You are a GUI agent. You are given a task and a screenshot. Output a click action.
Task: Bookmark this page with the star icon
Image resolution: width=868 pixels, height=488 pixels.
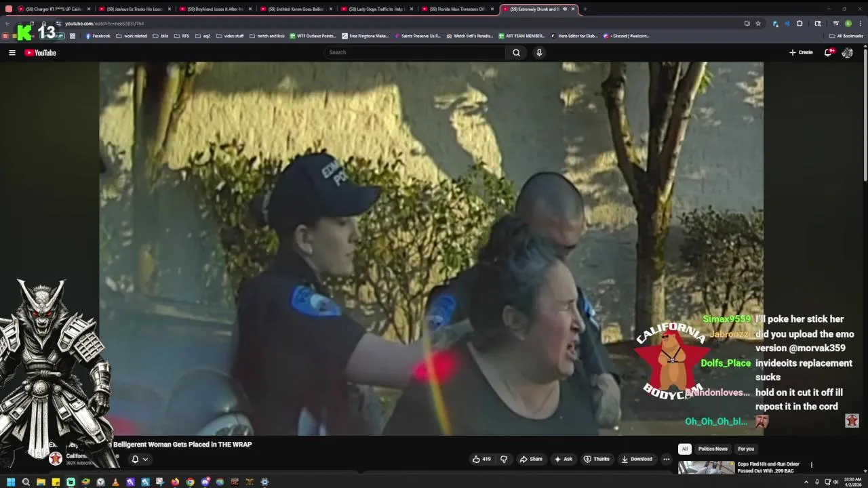pos(758,24)
